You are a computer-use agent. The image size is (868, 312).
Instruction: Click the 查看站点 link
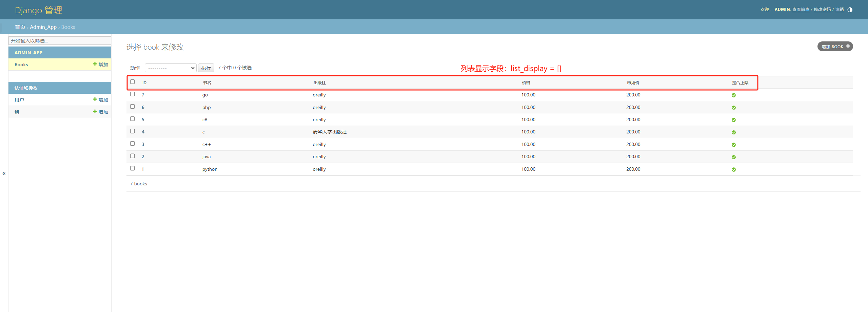click(801, 10)
